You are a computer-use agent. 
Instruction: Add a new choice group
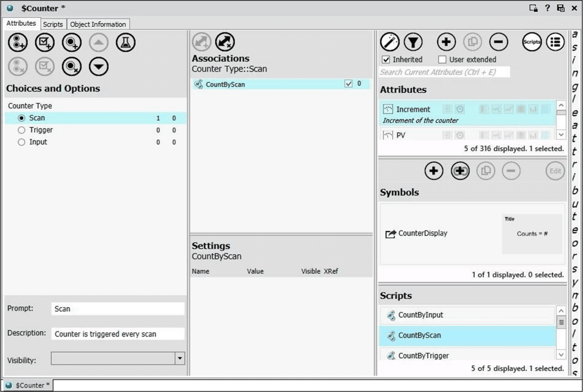(17, 42)
